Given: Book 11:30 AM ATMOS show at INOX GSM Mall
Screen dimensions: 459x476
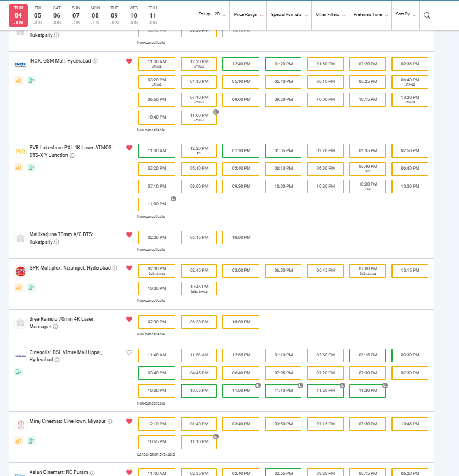Looking at the screenshot, I should 157,64.
